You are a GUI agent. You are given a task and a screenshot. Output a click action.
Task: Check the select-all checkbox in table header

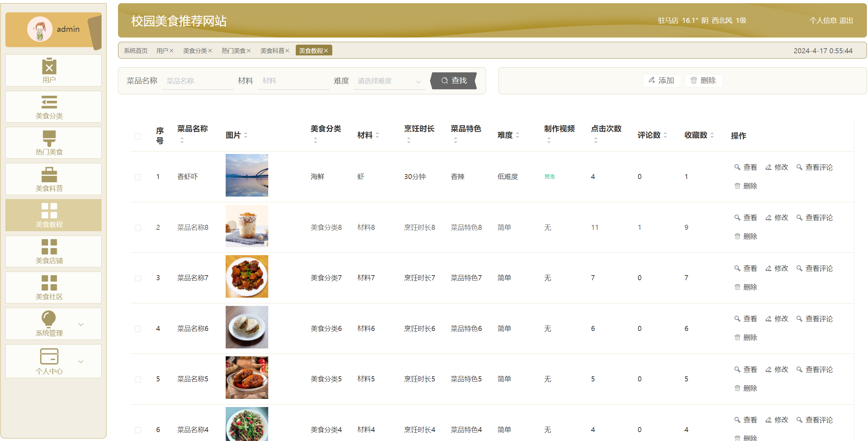click(138, 136)
